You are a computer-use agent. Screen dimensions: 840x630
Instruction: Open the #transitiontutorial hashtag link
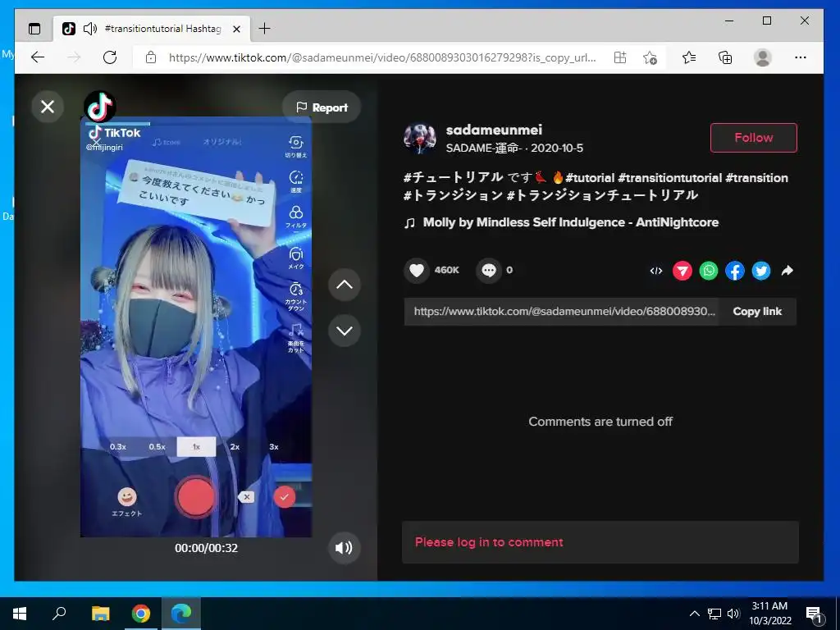coord(669,178)
